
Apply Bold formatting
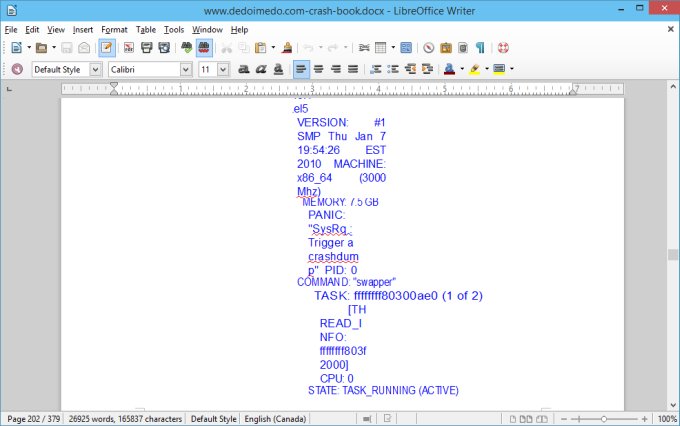pos(244,69)
